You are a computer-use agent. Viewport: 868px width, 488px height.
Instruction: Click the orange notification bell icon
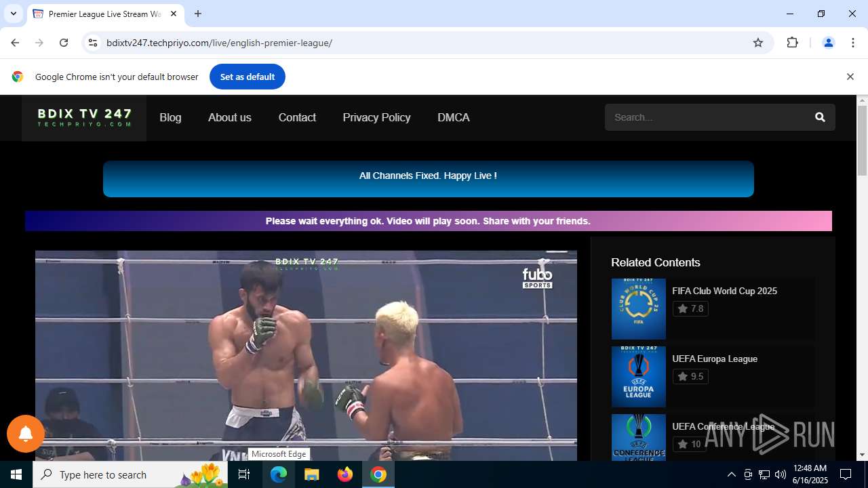[x=26, y=434]
